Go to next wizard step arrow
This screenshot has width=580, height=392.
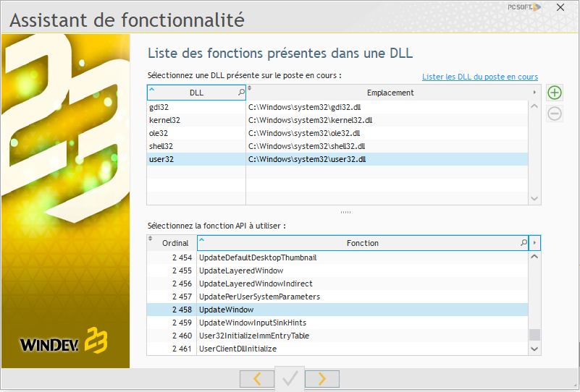click(322, 379)
